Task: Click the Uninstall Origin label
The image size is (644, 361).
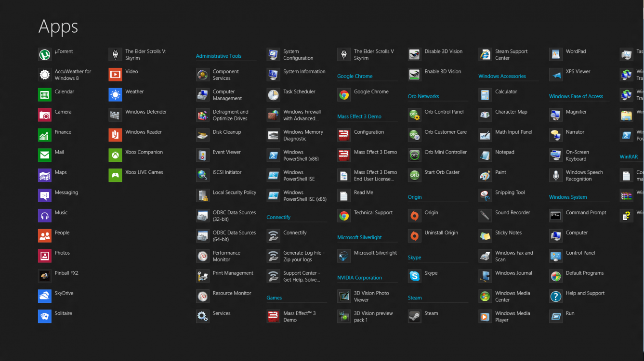Action: [441, 233]
